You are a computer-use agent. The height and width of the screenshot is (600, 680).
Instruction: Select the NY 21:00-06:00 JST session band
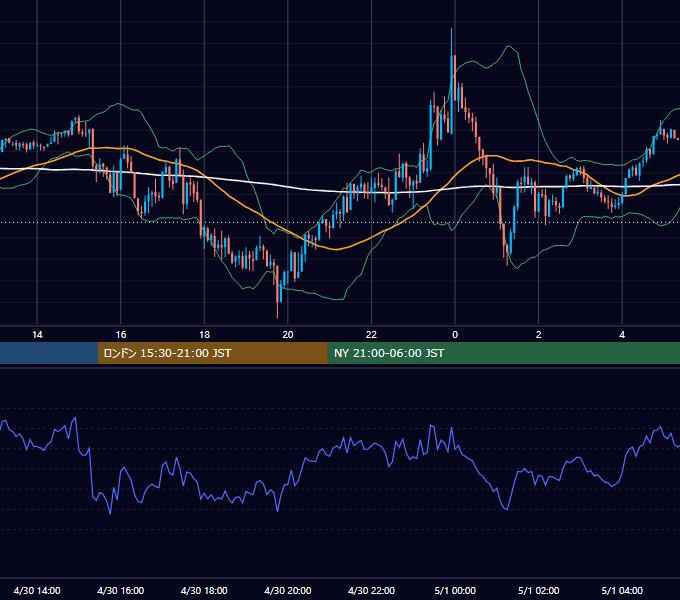(503, 353)
